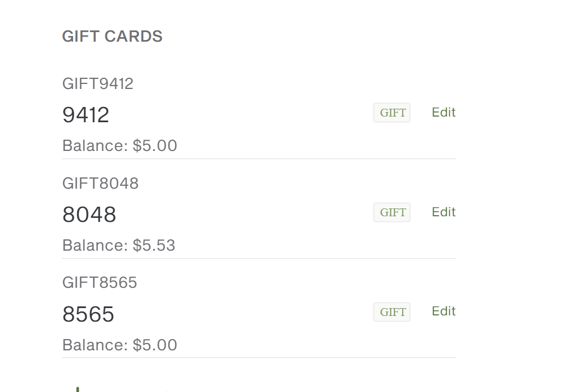Click the large card number 8565
585x392 pixels.
point(88,314)
